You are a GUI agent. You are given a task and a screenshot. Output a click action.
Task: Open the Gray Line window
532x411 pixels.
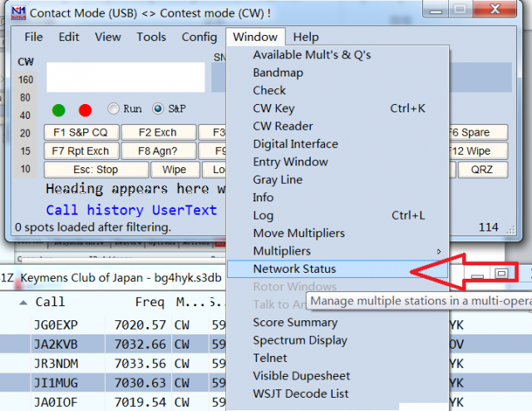click(337, 180)
